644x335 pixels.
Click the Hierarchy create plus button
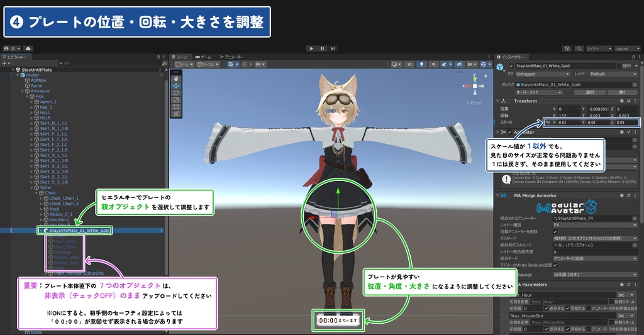[x=5, y=63]
